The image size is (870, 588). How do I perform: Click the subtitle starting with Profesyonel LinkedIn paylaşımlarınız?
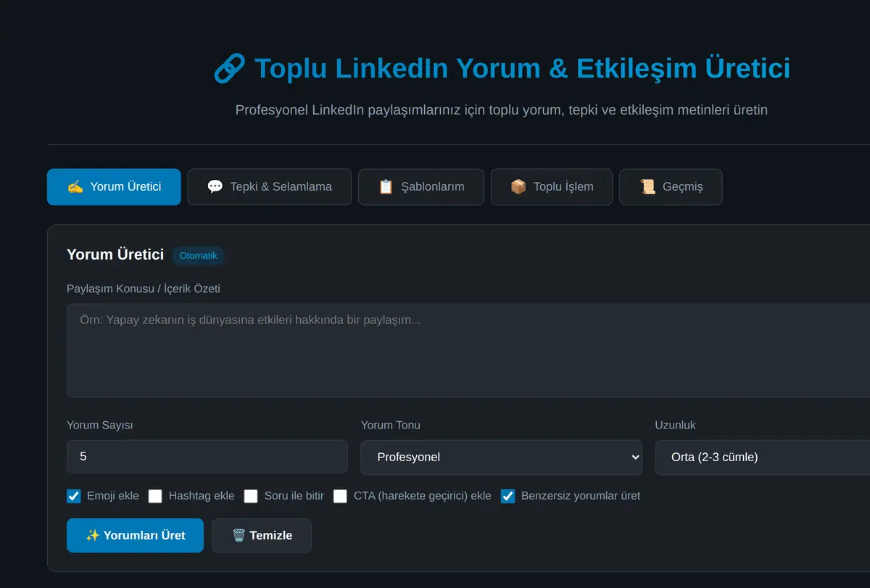point(502,110)
